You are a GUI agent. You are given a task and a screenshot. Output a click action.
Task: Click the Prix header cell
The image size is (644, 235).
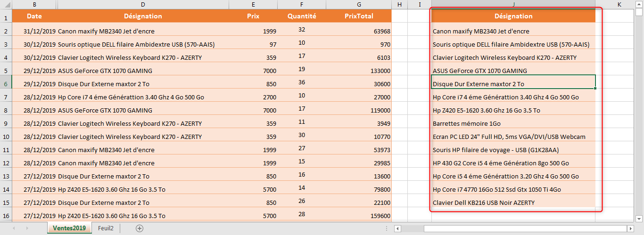[x=253, y=16]
